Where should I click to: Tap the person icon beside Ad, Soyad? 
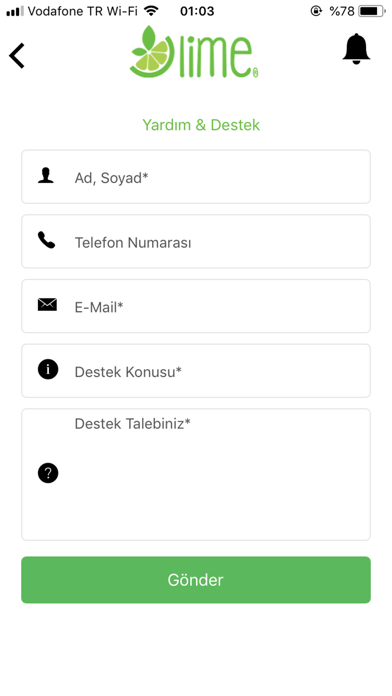(46, 176)
